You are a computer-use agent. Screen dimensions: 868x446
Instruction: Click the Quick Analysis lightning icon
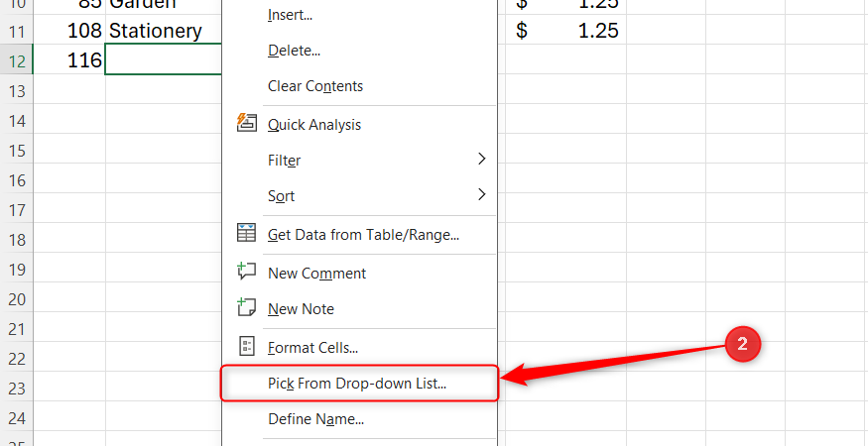point(246,123)
